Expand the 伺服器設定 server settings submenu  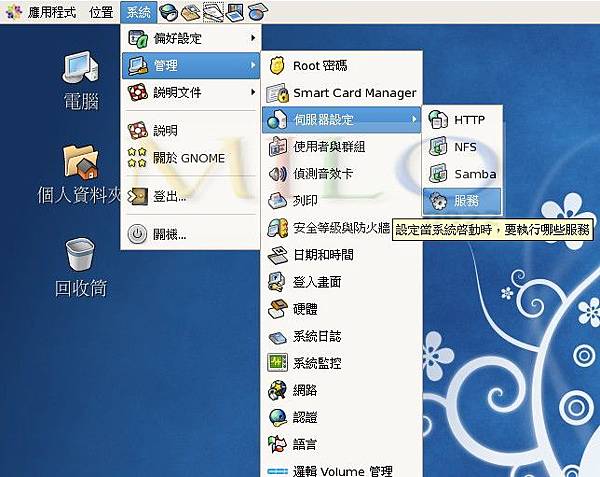[342, 120]
